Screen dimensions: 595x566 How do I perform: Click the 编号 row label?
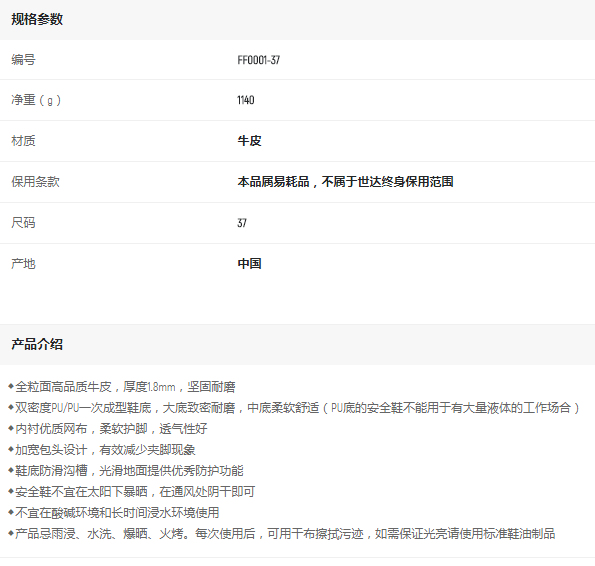23,60
